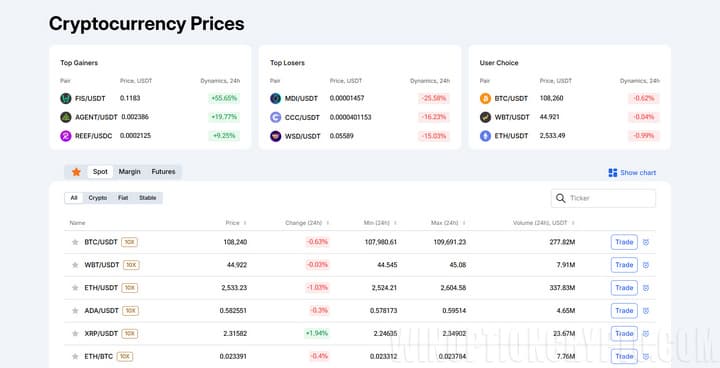Favorite ETH/USDT with its star

(x=75, y=288)
